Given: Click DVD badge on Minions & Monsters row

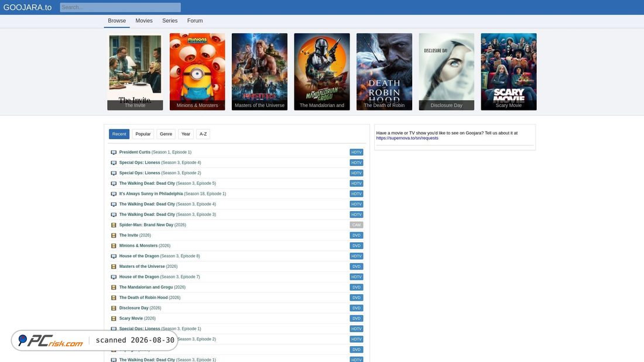Looking at the screenshot, I should click(x=357, y=246).
